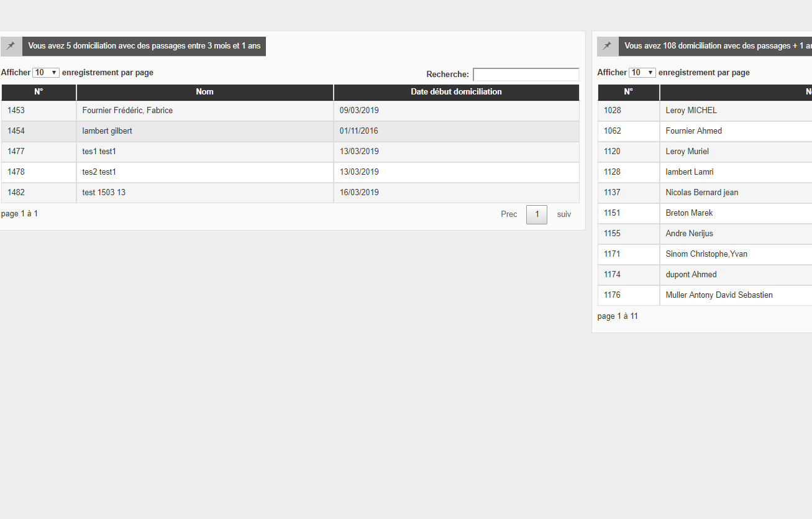Viewport: 812px width, 519px height.
Task: Select row Fournier Frédéric, Fabrice
Action: pyautogui.click(x=290, y=111)
